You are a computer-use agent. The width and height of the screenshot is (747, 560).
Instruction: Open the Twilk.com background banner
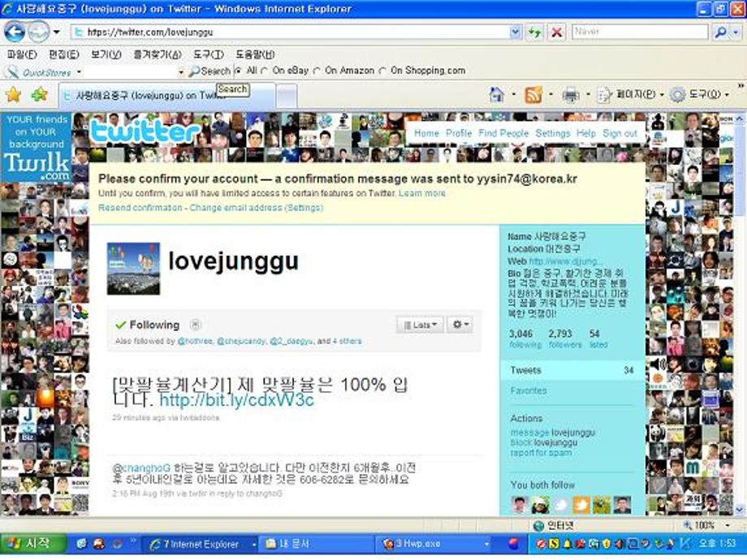click(x=37, y=147)
